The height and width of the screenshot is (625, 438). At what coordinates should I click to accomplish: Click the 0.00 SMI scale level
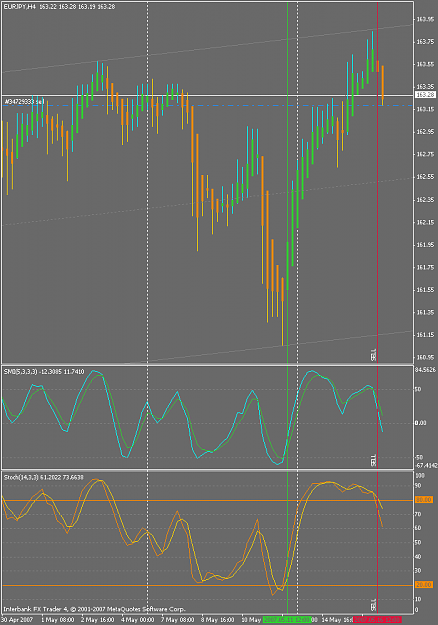tap(420, 423)
